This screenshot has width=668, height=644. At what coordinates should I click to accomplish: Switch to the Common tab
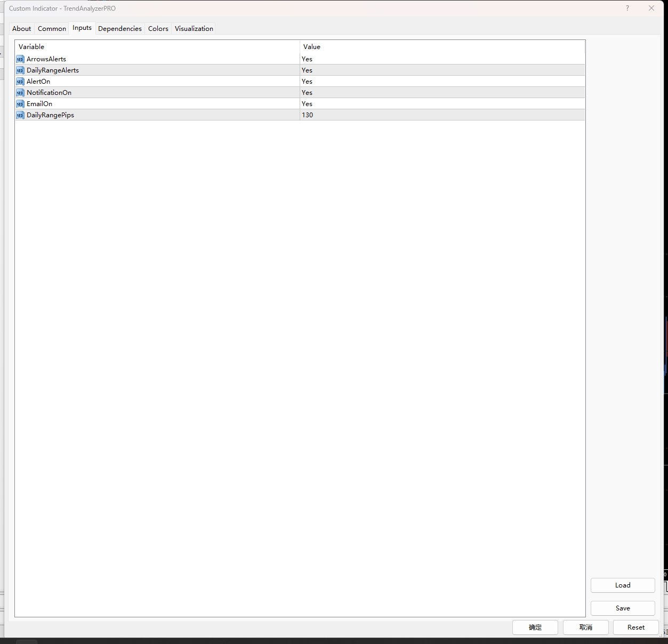52,29
